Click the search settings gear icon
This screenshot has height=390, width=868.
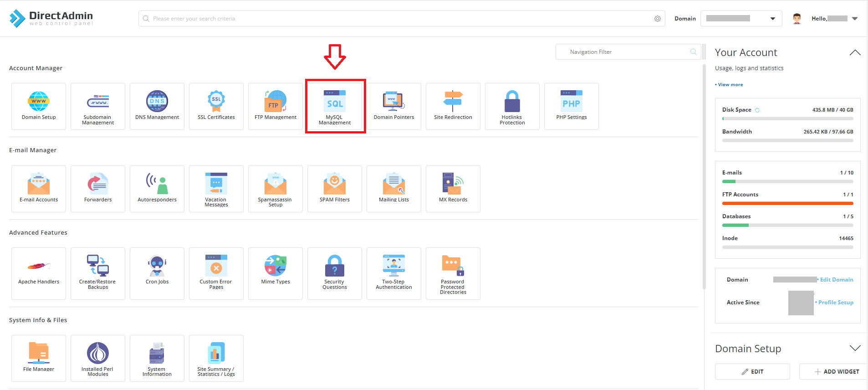pyautogui.click(x=657, y=19)
